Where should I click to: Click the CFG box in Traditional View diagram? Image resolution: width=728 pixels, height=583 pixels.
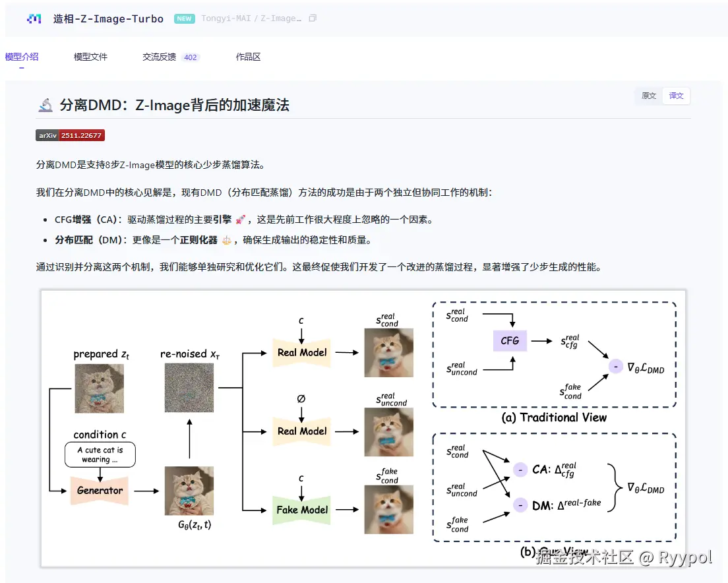[510, 341]
